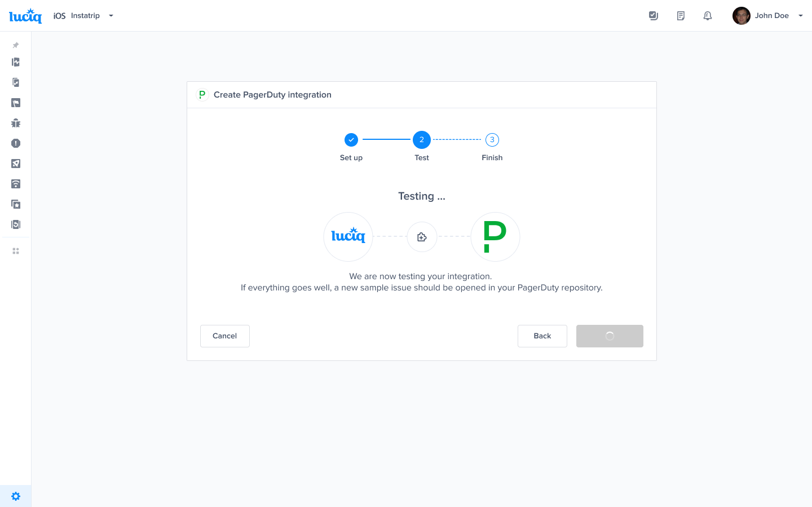
Task: Click the loading spinner button
Action: pos(610,336)
